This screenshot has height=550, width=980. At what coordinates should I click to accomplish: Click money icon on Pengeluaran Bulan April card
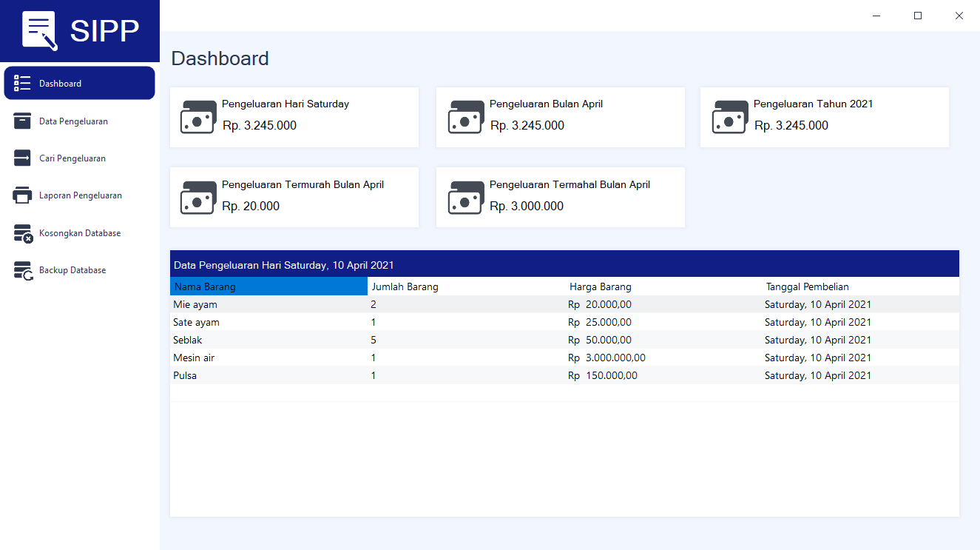466,117
